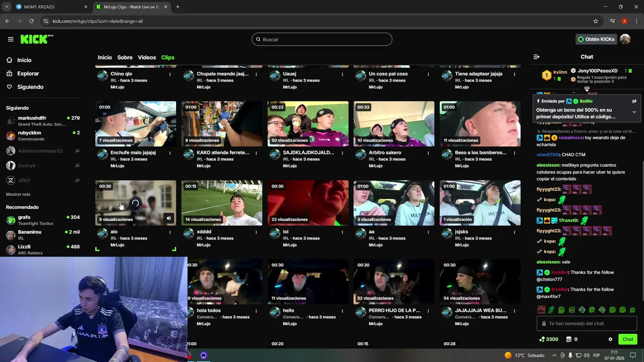Open the channel points shop icon
The height and width of the screenshot is (362, 644).
coord(569,339)
